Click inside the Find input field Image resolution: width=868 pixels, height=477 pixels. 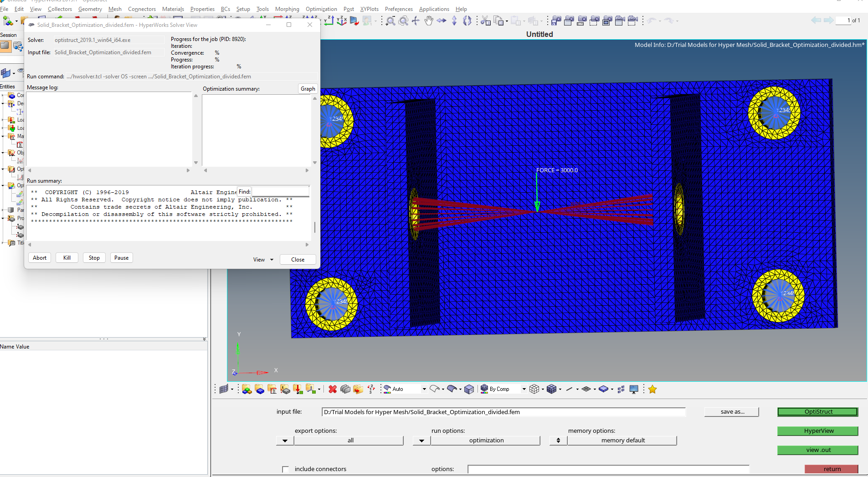(x=279, y=191)
